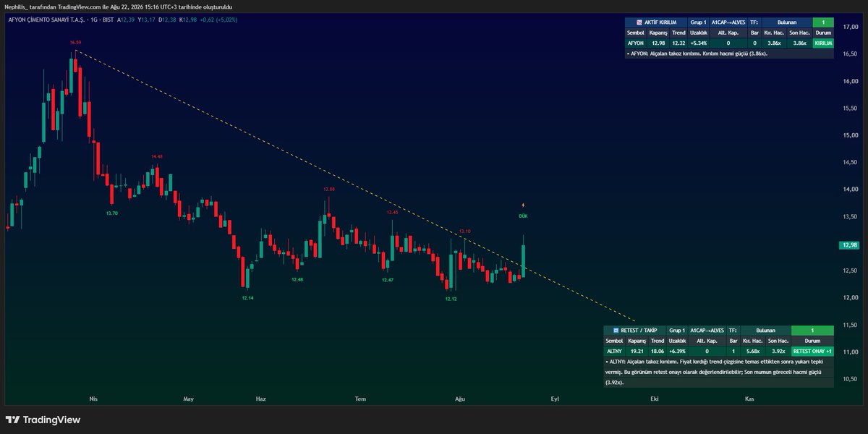Click the 12,98 current price label on axis
Viewport: 868px width, 434px height.
click(849, 245)
